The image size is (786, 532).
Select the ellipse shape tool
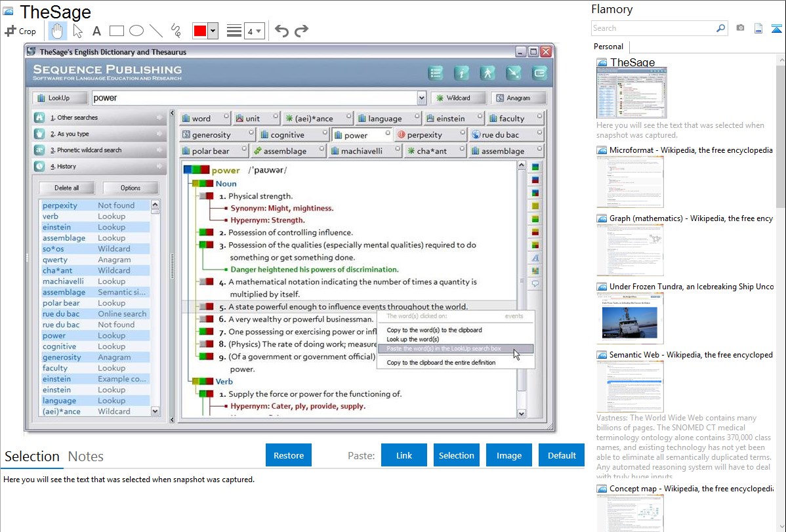click(136, 31)
